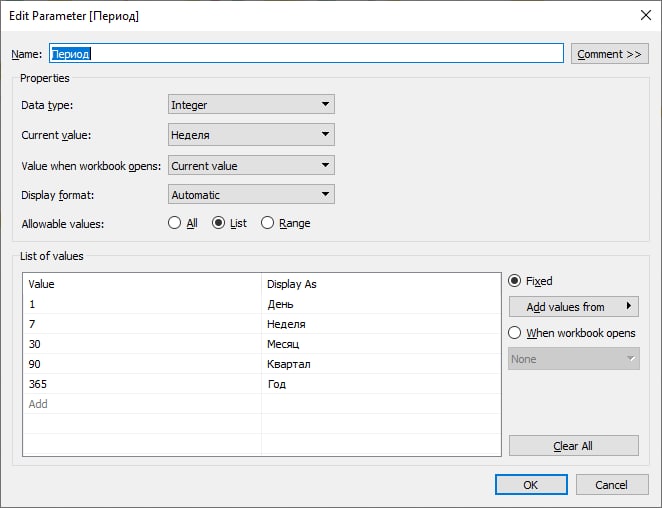Open the Data type dropdown
This screenshot has height=508, width=662.
click(x=251, y=104)
